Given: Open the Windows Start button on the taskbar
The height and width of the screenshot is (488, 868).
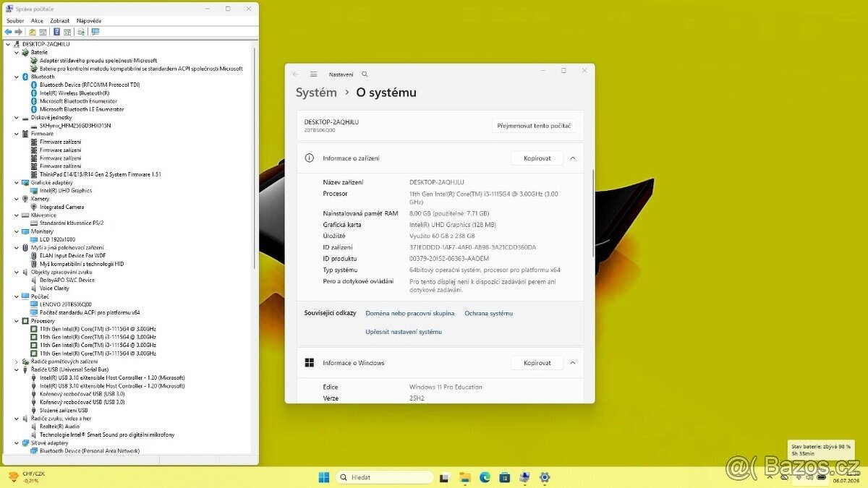Looking at the screenshot, I should [324, 477].
